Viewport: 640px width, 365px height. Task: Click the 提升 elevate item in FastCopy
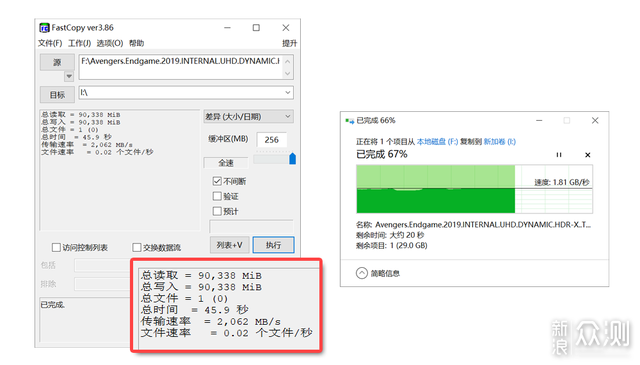click(x=289, y=43)
